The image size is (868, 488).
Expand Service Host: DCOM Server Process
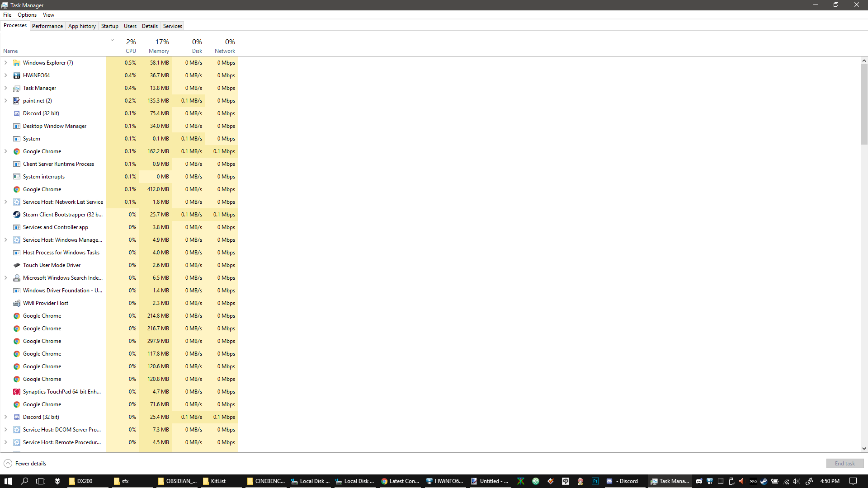[6, 430]
